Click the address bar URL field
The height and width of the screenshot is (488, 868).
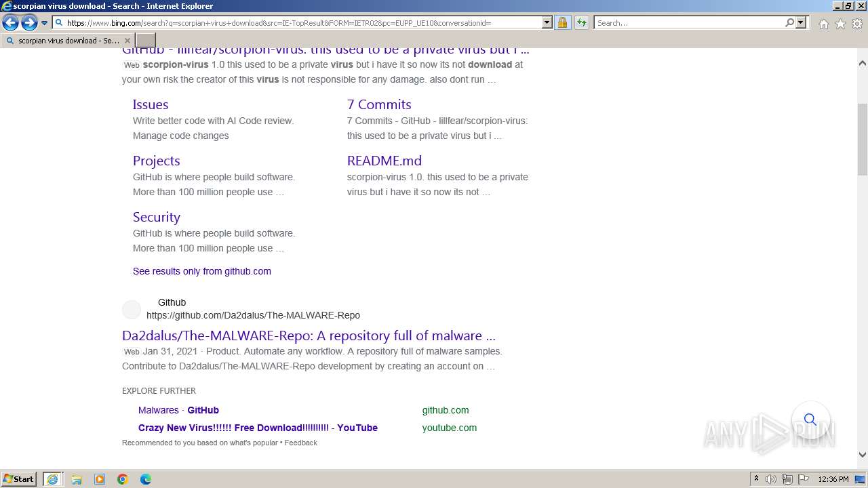[x=303, y=23]
